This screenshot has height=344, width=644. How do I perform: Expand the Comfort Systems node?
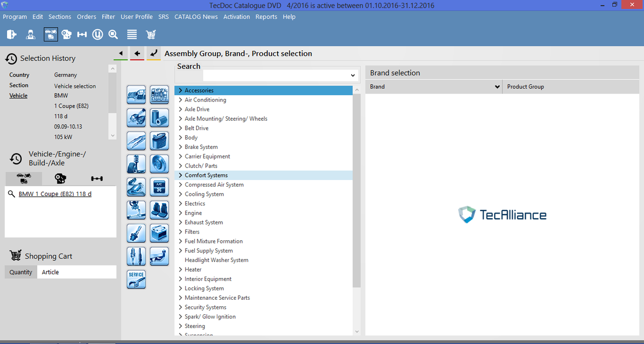pos(180,175)
